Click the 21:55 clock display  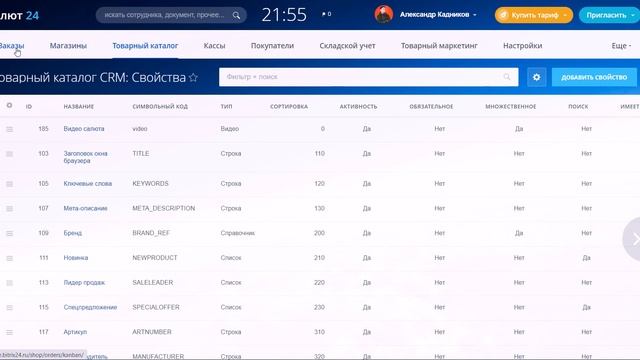coord(284,15)
